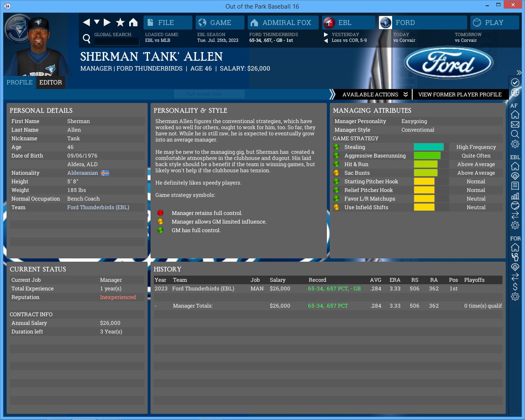Switch to the PROFILE tab
Viewport: 525px width, 420px height.
point(20,82)
